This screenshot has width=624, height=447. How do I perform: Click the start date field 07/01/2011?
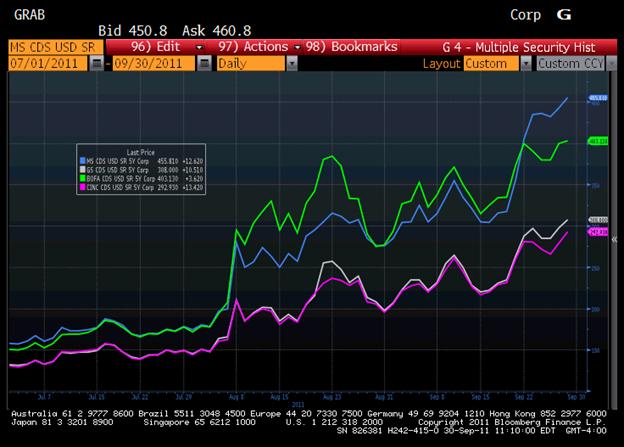coord(46,62)
